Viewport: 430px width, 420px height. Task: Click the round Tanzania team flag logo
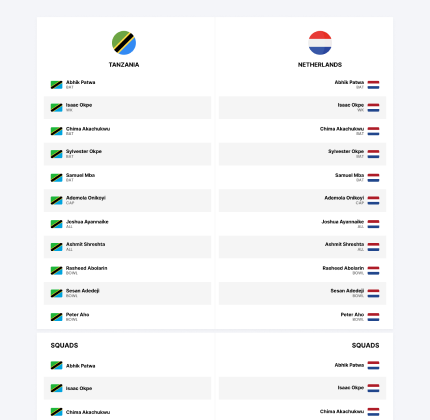(x=124, y=43)
